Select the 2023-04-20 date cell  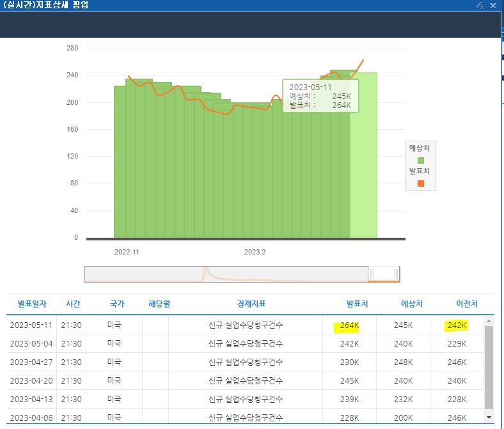[31, 381]
